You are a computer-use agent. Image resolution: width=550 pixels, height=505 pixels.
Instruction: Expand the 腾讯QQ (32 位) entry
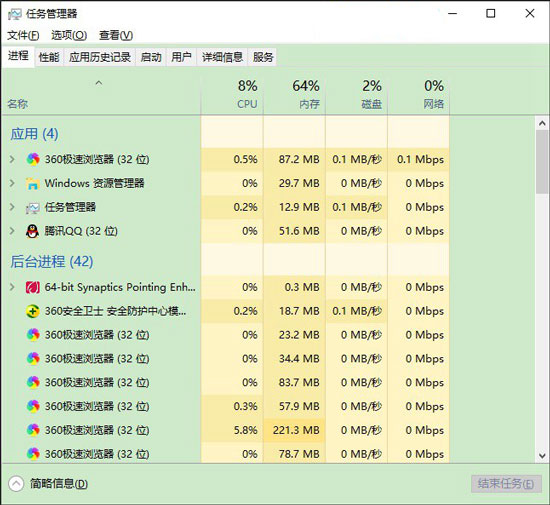tap(12, 231)
